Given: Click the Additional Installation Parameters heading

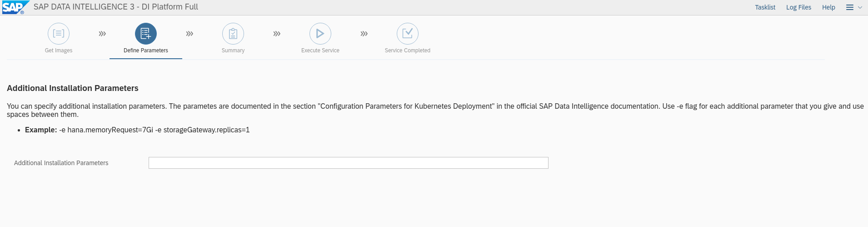Looking at the screenshot, I should click(73, 88).
